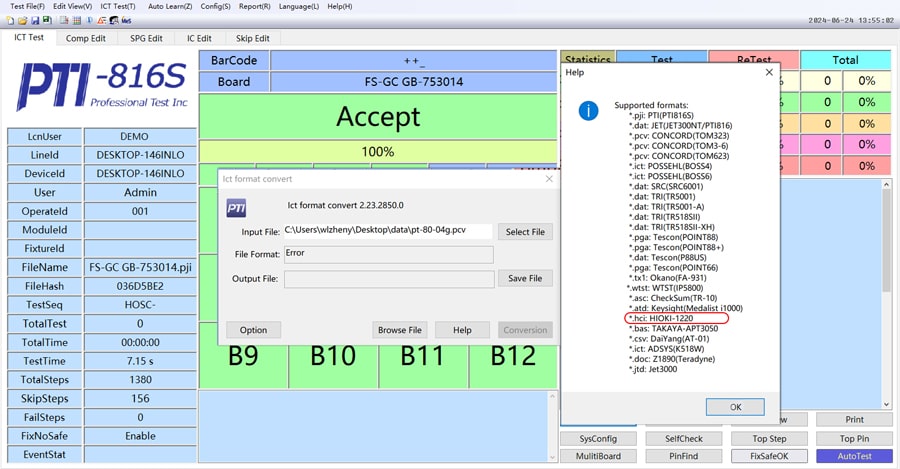This screenshot has width=900, height=469.
Task: Click the results panel scrollbar down arrow
Action: (x=886, y=404)
